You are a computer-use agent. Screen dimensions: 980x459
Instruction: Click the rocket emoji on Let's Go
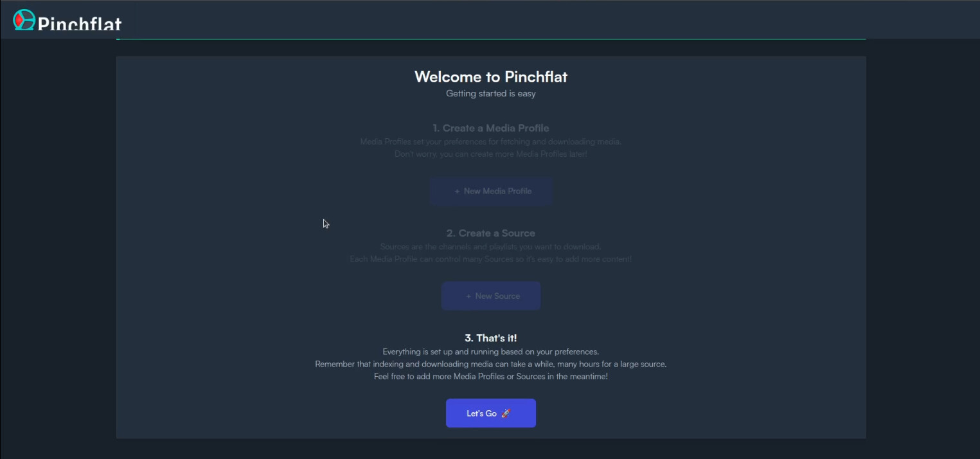tap(506, 413)
